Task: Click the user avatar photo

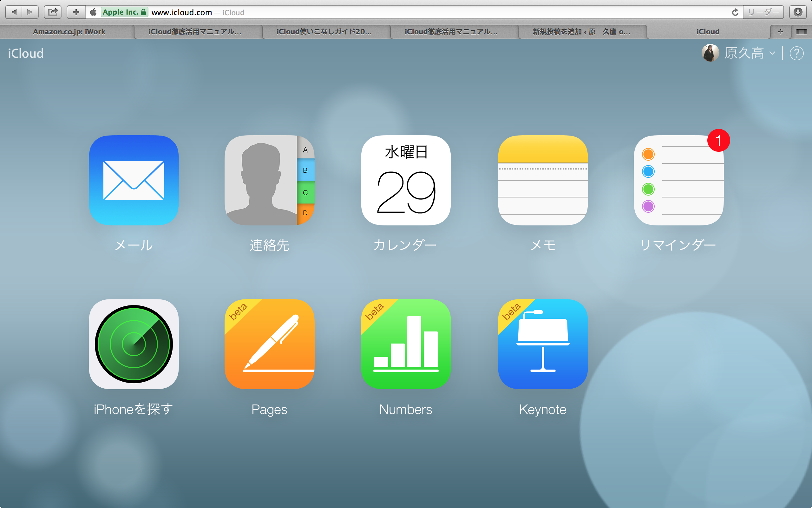Action: click(x=710, y=53)
